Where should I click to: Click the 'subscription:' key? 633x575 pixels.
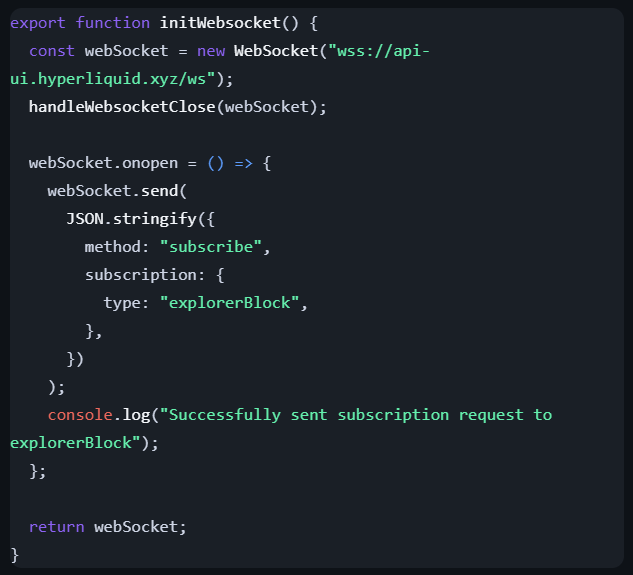coord(145,275)
